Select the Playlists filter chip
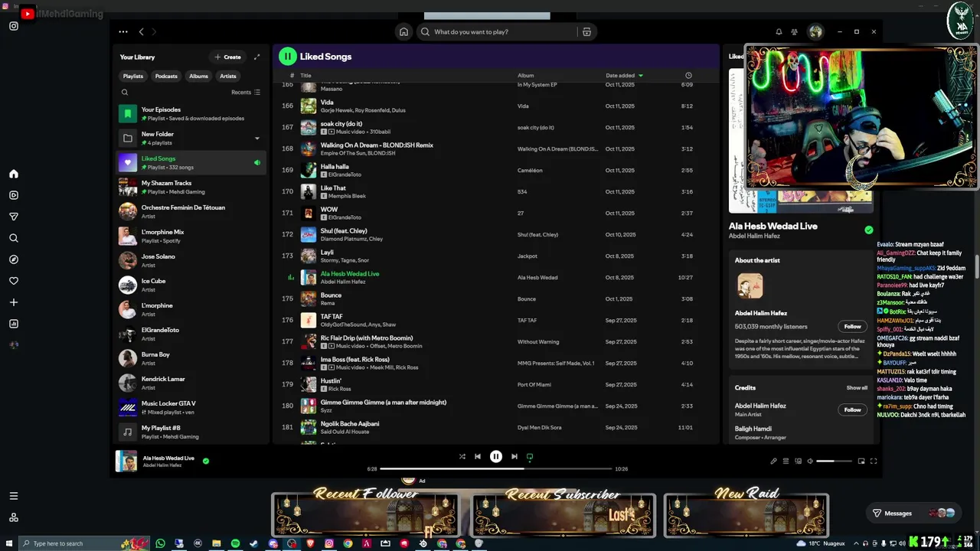Screen dimensions: 980x551 coord(133,76)
